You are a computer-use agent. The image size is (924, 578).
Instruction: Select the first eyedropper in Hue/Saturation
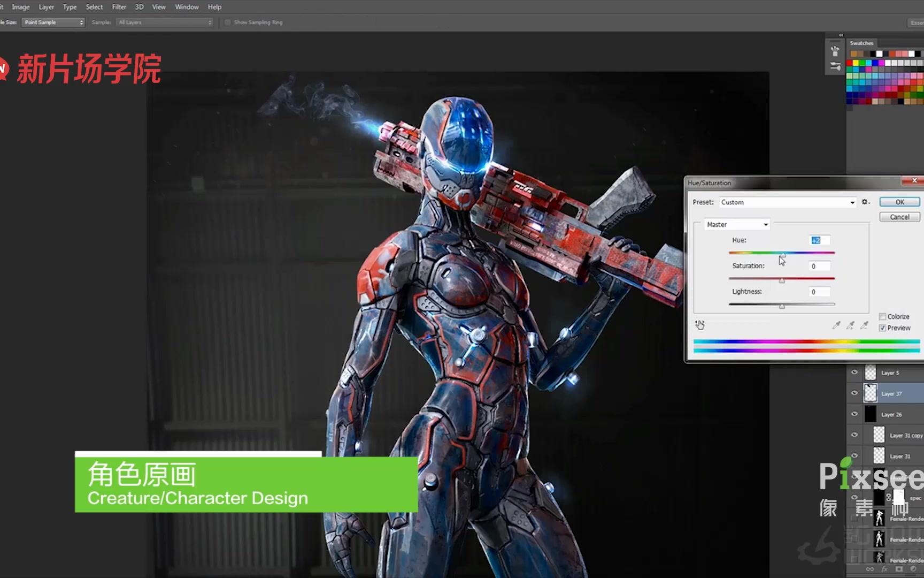[x=836, y=325]
